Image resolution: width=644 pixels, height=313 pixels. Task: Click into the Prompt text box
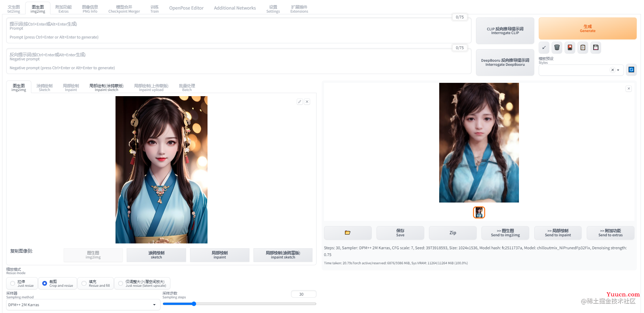(x=239, y=31)
